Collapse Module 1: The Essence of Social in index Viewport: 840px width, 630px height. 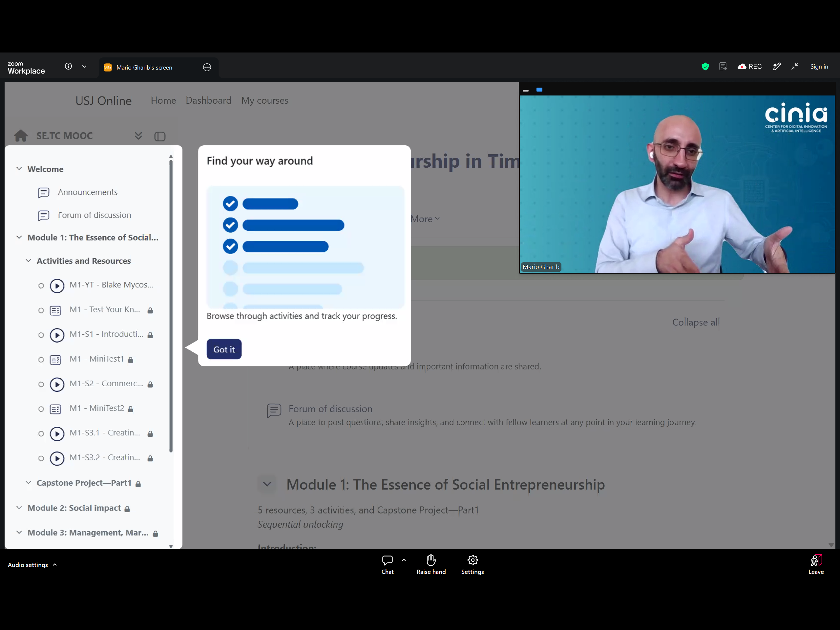click(19, 237)
